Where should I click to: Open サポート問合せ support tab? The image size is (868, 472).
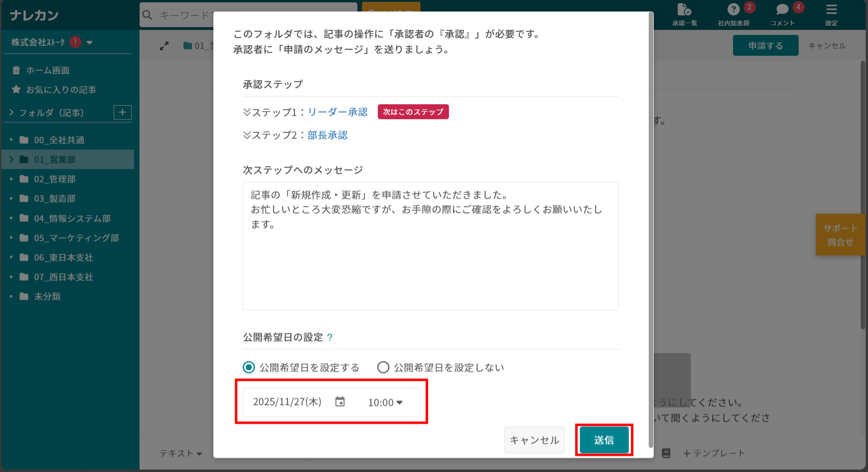coord(840,235)
